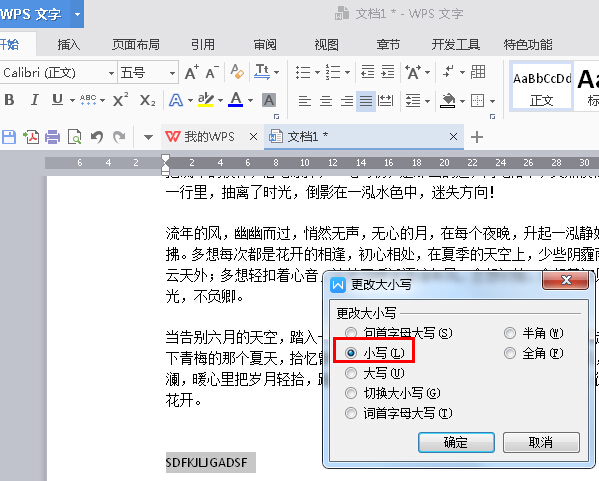Apply italic formatting

(x=35, y=100)
